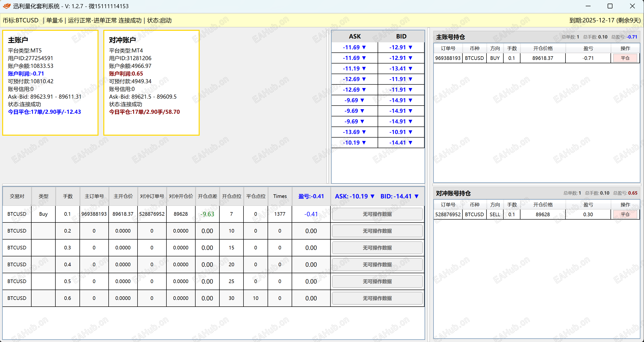Click 平仓 in the 对冲账号持仓 panel

tap(625, 214)
